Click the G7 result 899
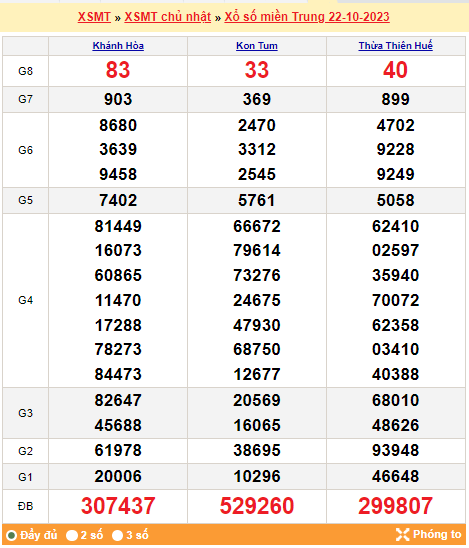The width and height of the screenshot is (469, 548). coord(396,99)
